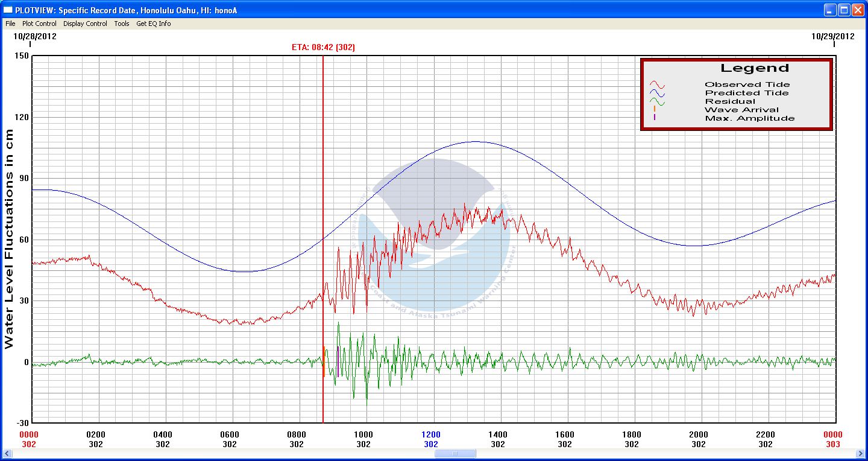The width and height of the screenshot is (868, 461).
Task: Click the blue Predicted Tide legend icon
Action: (656, 93)
